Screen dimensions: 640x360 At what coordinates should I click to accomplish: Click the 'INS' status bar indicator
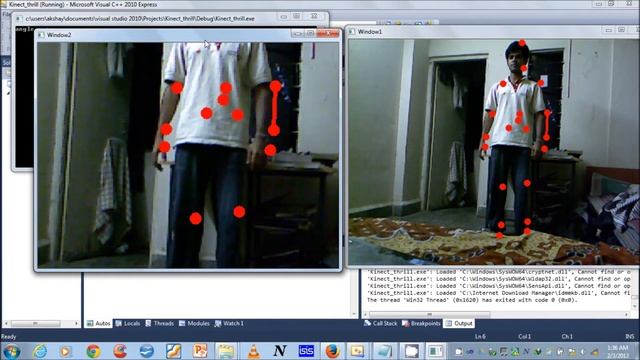click(x=630, y=337)
